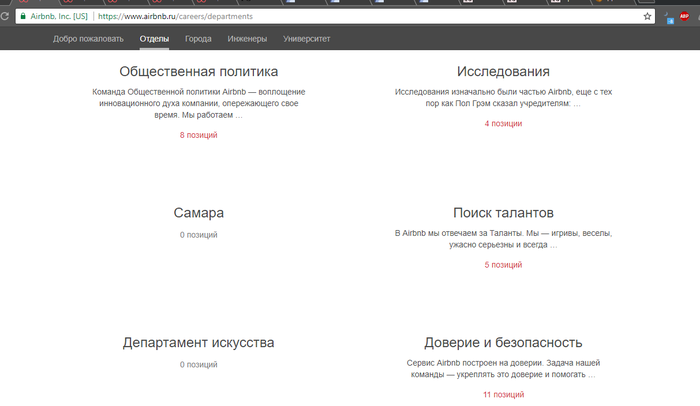700x406 pixels.
Task: Open the AdBlock Plus extension icon
Action: 684,17
